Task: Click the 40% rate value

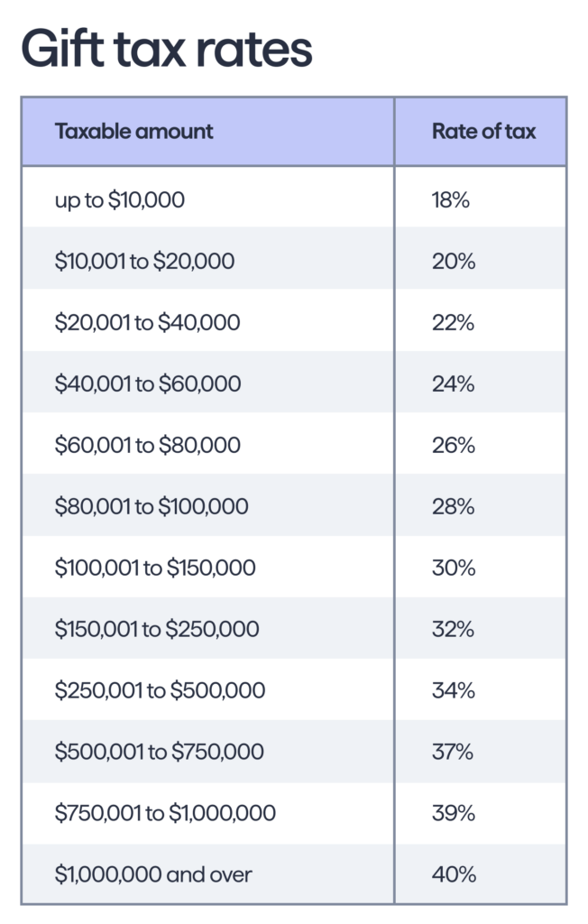Action: 454,873
